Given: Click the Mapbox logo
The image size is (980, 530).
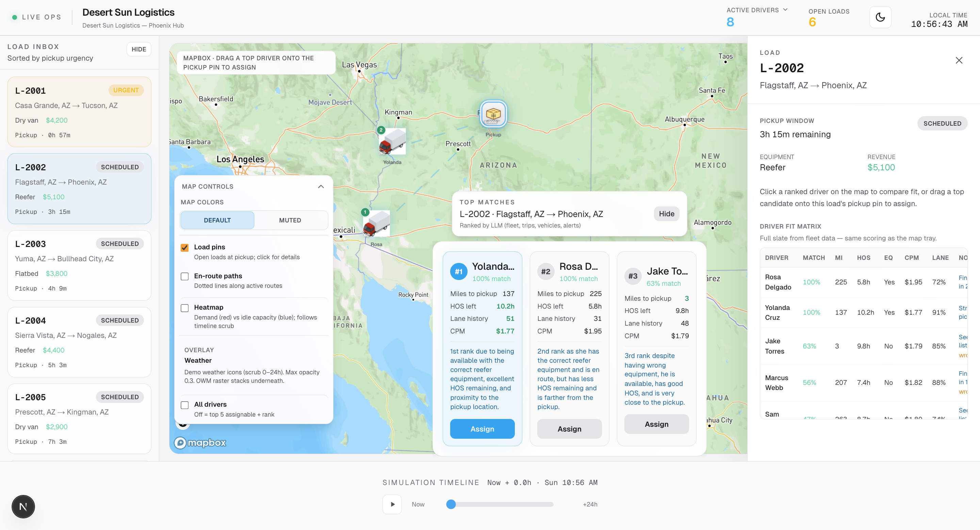Looking at the screenshot, I should click(200, 442).
